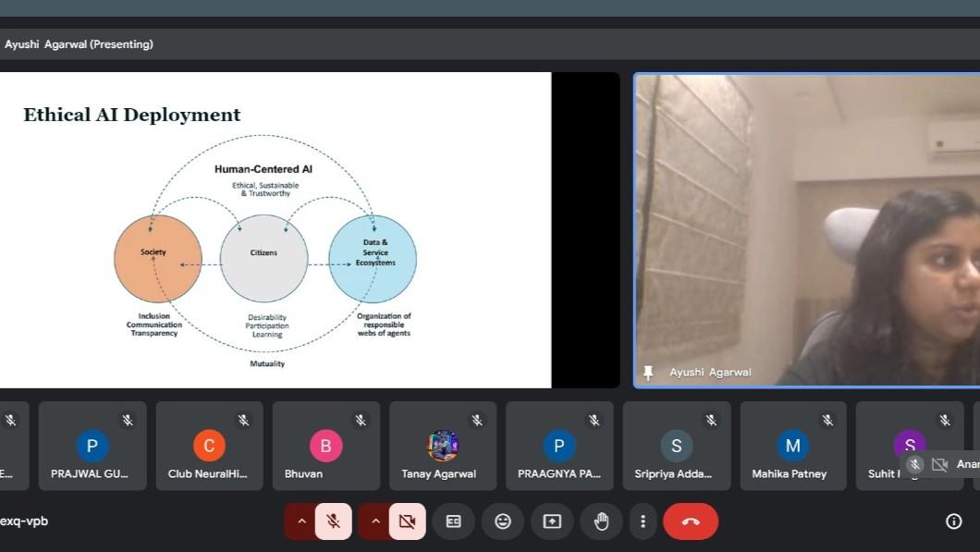Open audio settings via the mic chevron
The image size is (980, 552).
coord(301,521)
